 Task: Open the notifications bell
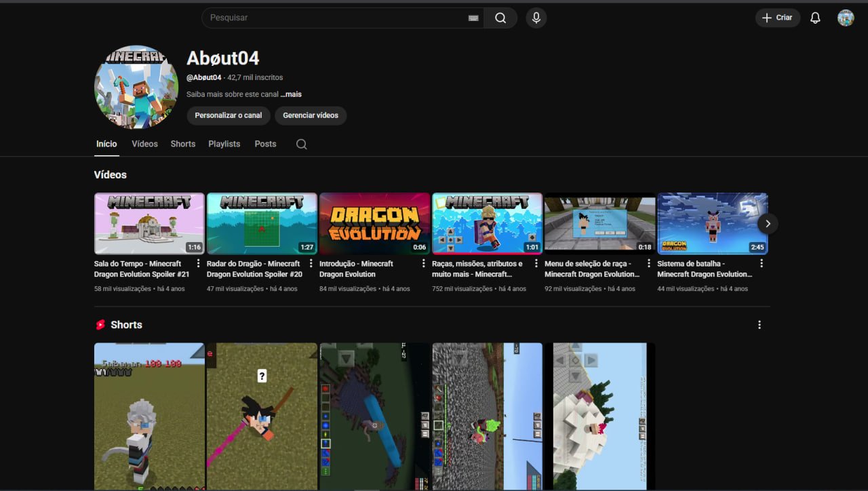(815, 18)
